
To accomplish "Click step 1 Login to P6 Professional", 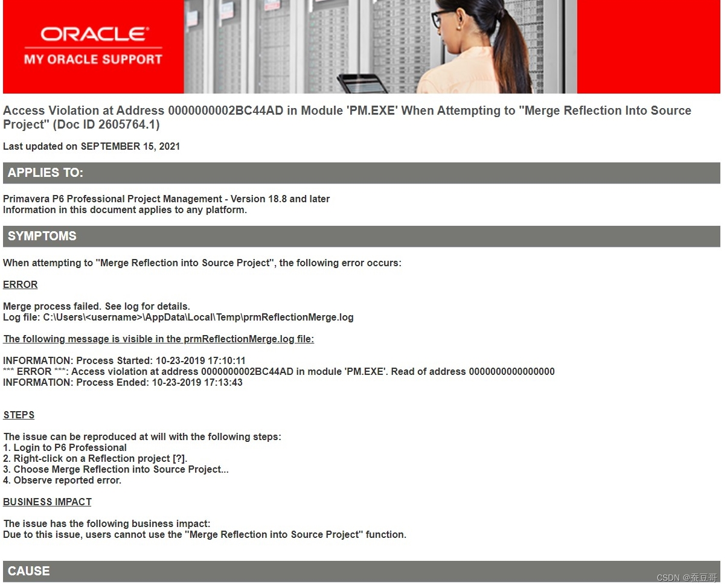I will tap(65, 448).
